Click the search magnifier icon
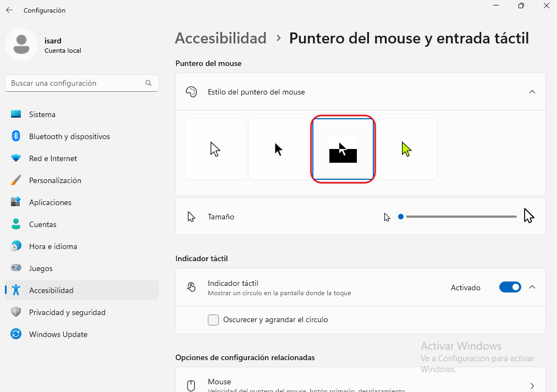This screenshot has height=392, width=557. pos(148,83)
